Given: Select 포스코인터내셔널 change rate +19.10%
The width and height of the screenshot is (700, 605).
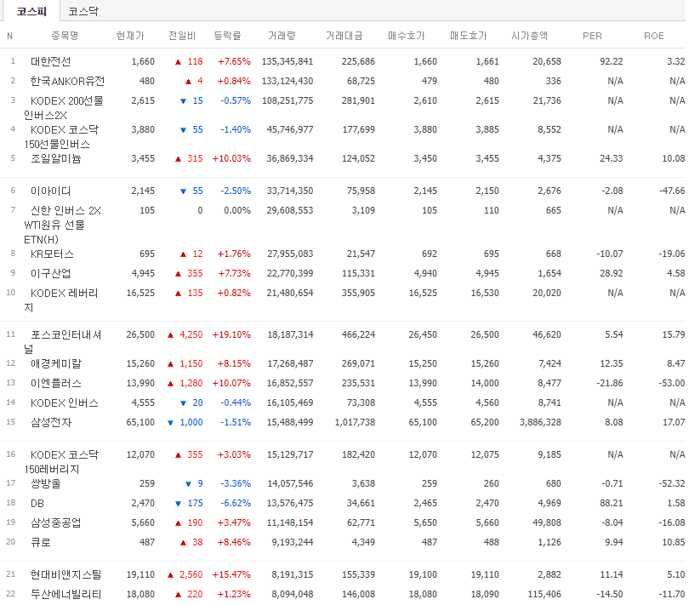Looking at the screenshot, I should (x=231, y=335).
